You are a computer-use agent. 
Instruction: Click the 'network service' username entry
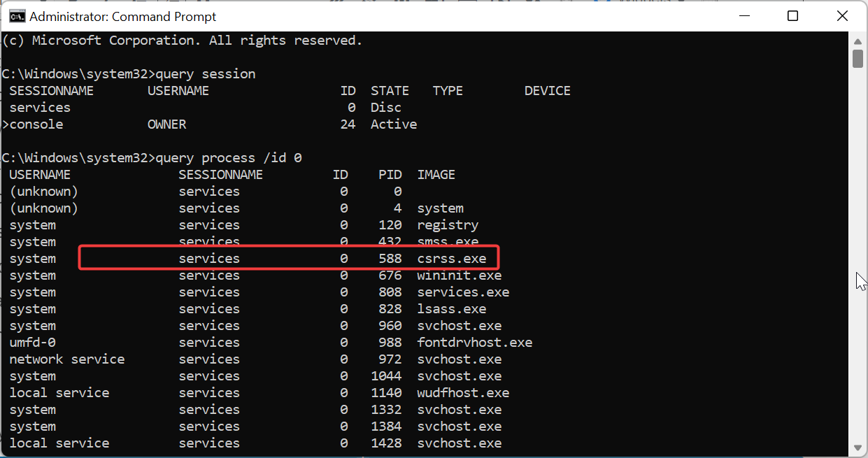67,359
